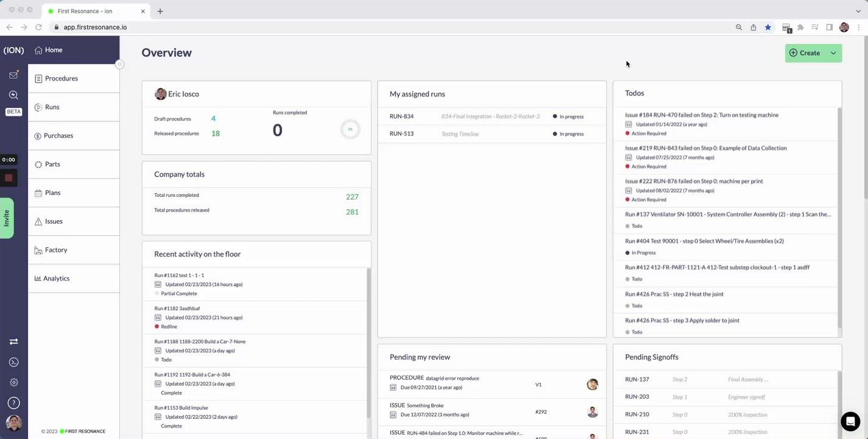Open the settings gear in the sidebar
Screen dimensions: 868x439
(13, 382)
